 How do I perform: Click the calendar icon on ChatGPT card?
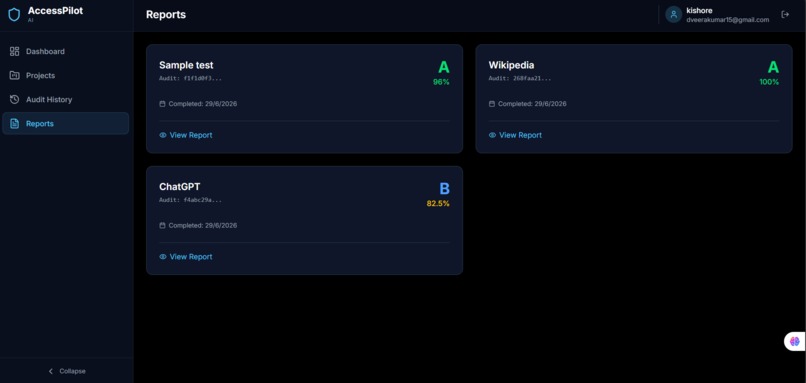point(162,225)
